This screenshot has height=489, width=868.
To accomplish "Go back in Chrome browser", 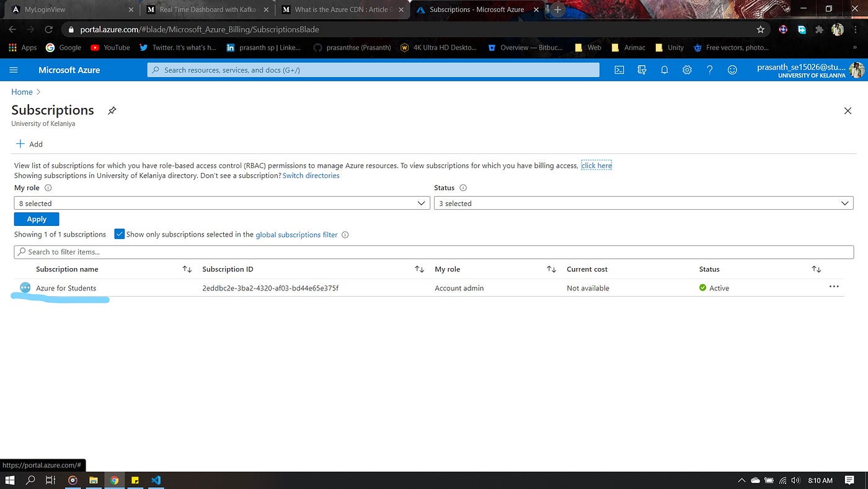I will coord(12,29).
